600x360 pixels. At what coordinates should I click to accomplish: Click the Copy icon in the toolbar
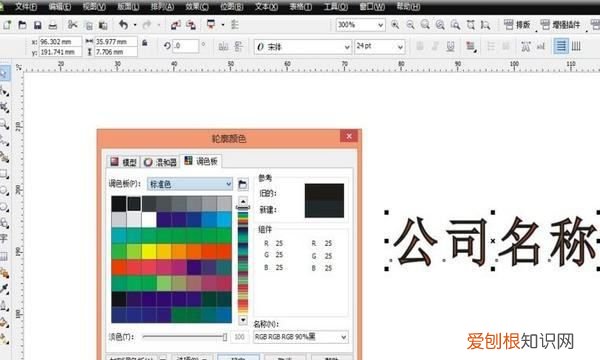[x=88, y=25]
